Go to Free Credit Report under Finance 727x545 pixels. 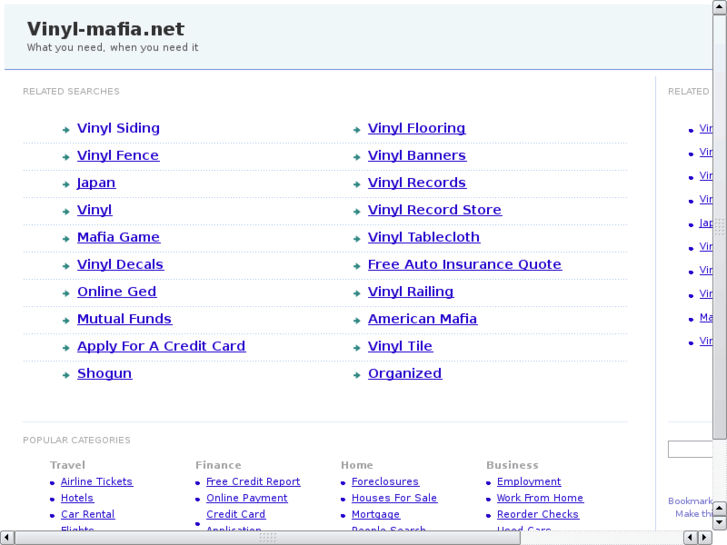[253, 482]
